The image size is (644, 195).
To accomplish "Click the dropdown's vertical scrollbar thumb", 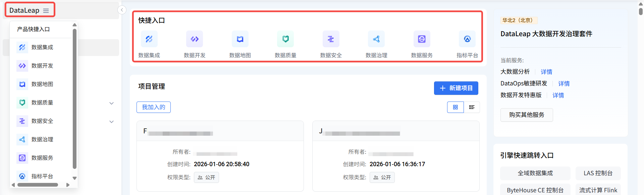I will pos(75,99).
